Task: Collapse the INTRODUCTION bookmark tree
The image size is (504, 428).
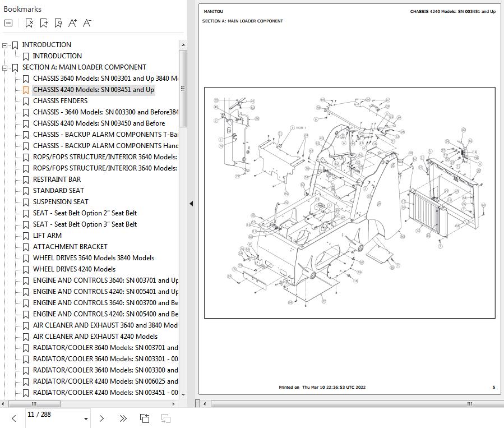Action: click(x=5, y=45)
